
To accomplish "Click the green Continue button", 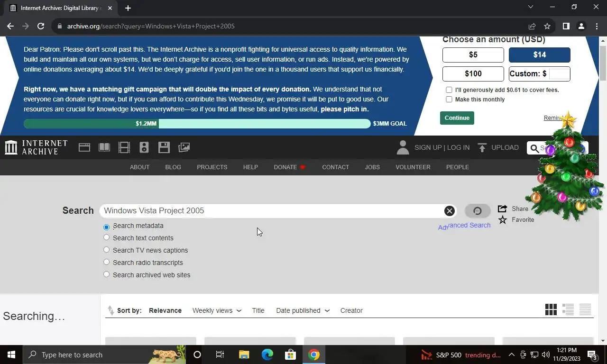I will point(457,118).
